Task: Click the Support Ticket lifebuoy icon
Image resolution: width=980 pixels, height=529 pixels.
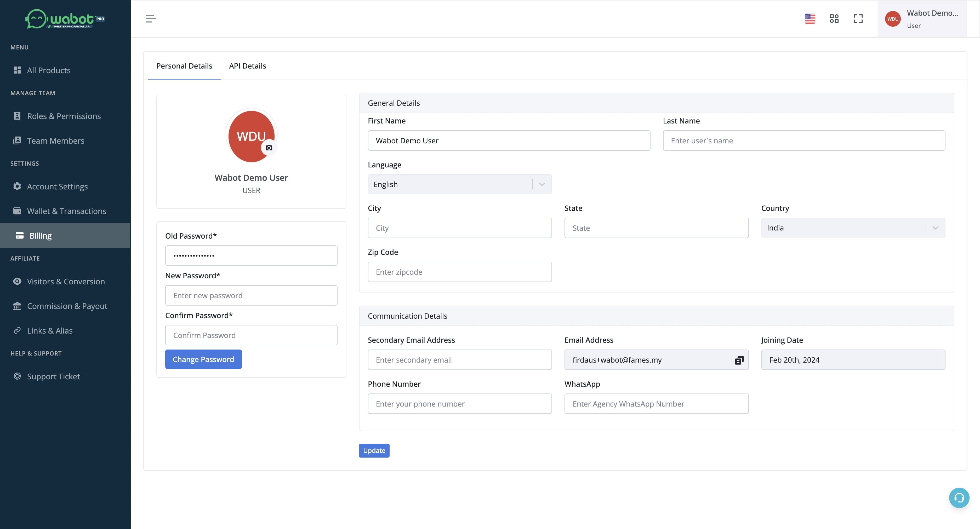Action: pos(17,376)
